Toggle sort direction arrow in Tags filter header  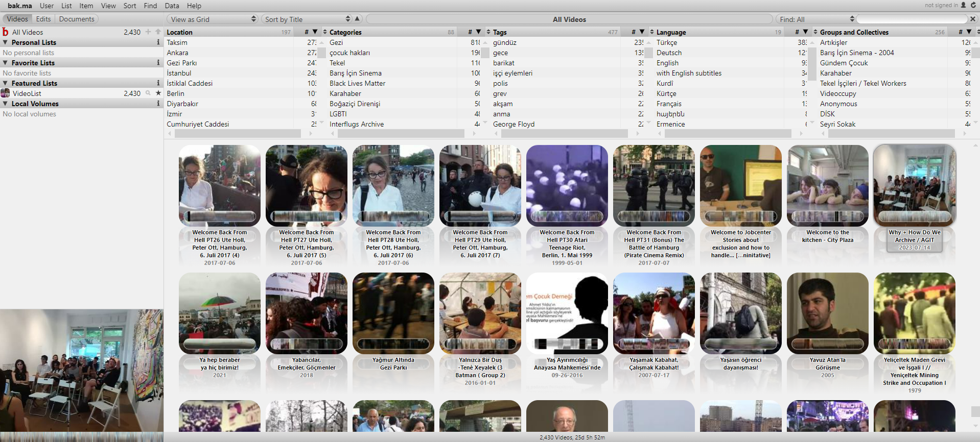[642, 32]
